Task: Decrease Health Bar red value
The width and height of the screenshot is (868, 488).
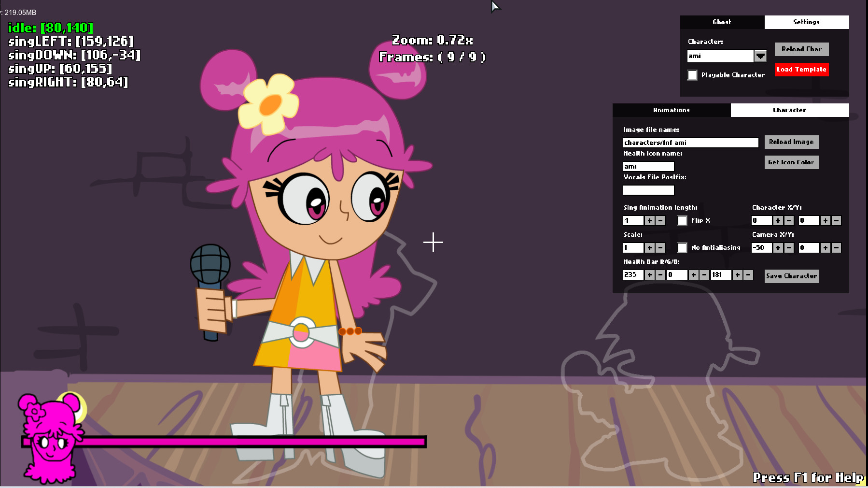Action: pos(660,275)
